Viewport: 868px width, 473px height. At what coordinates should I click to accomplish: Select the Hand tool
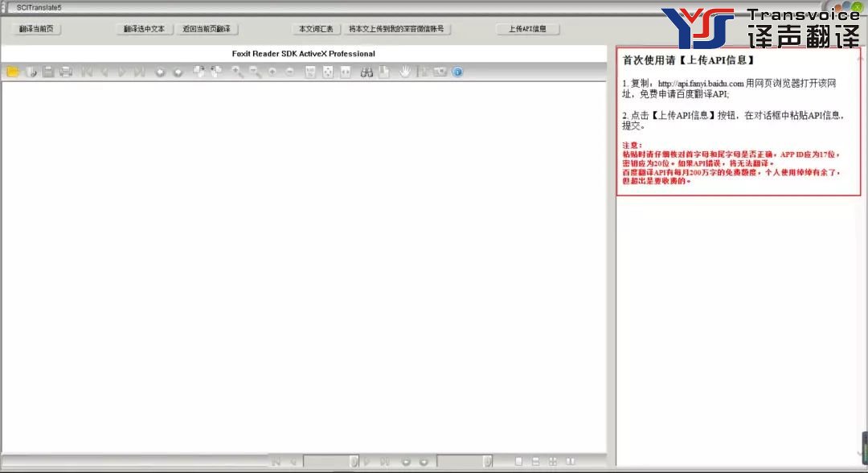click(x=405, y=72)
